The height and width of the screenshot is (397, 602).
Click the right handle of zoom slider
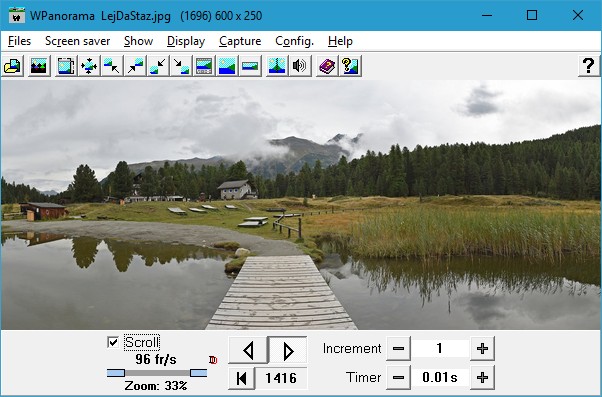[198, 373]
